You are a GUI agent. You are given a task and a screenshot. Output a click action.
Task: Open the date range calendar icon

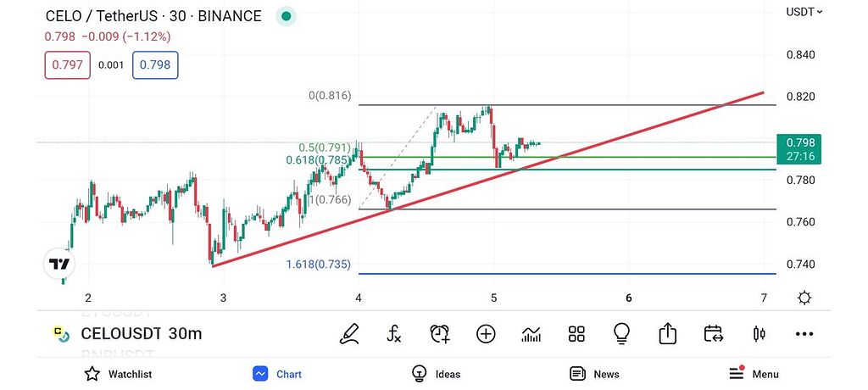[x=714, y=334]
